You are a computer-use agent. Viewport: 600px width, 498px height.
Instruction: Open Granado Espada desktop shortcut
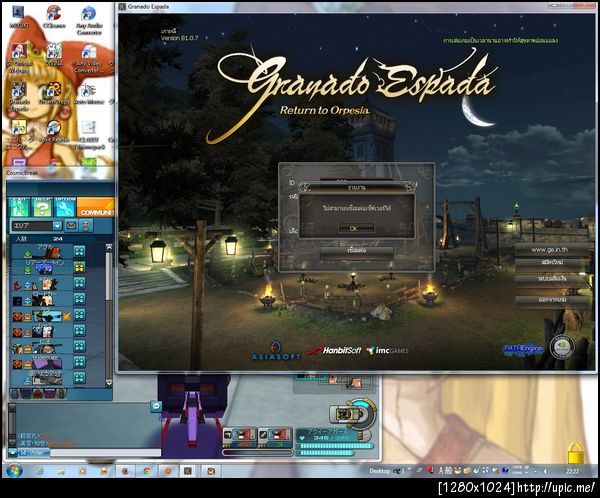19,96
